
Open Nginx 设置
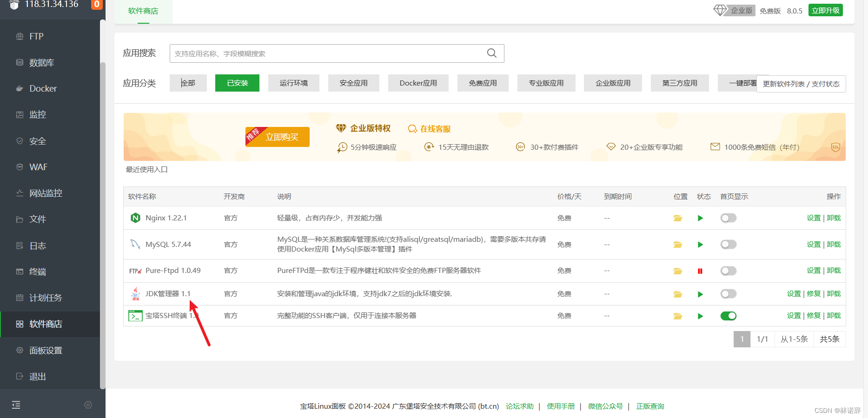tap(814, 218)
